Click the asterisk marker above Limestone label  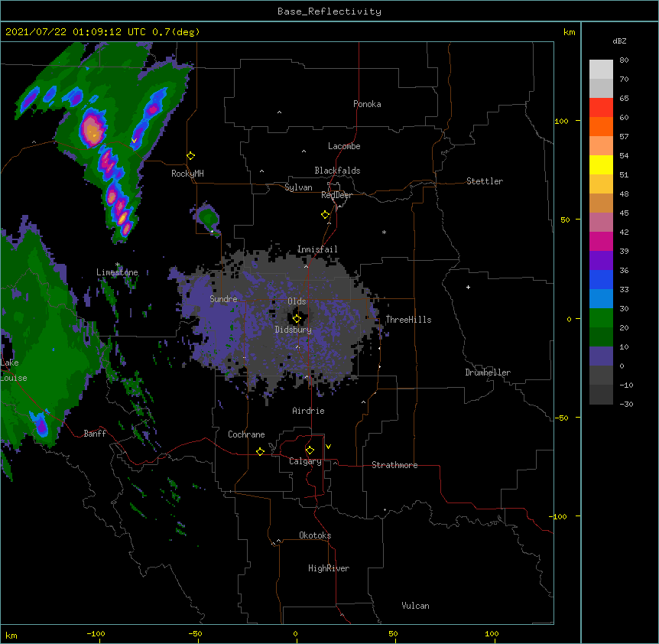[x=118, y=265]
